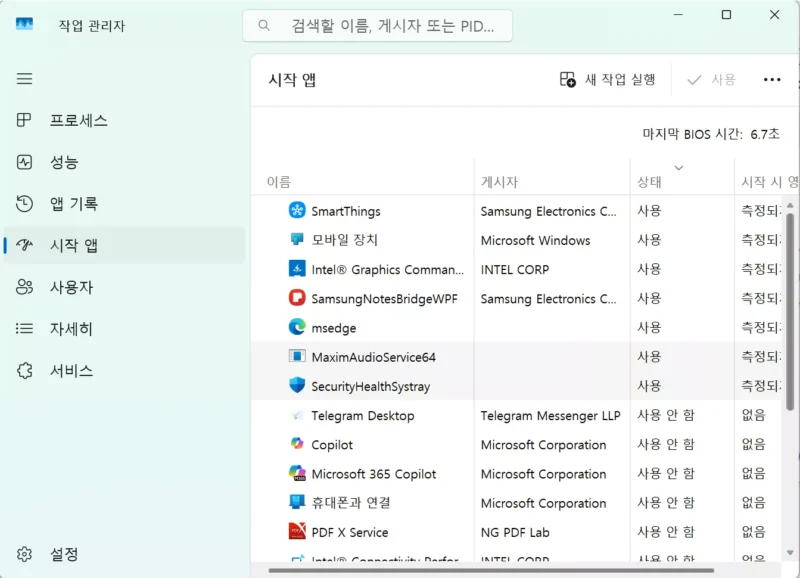Switch to 성능 (Performance) page

point(124,162)
